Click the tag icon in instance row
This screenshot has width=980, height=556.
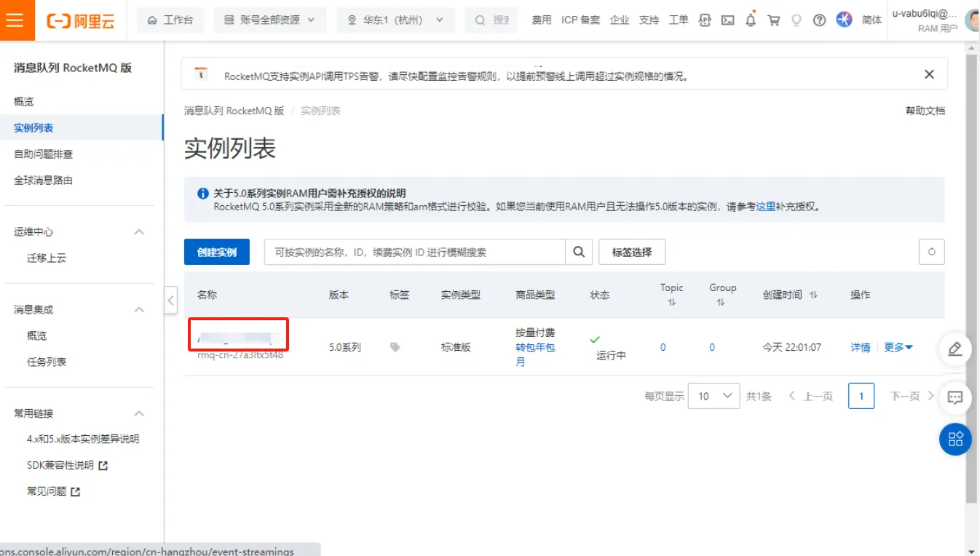(395, 348)
